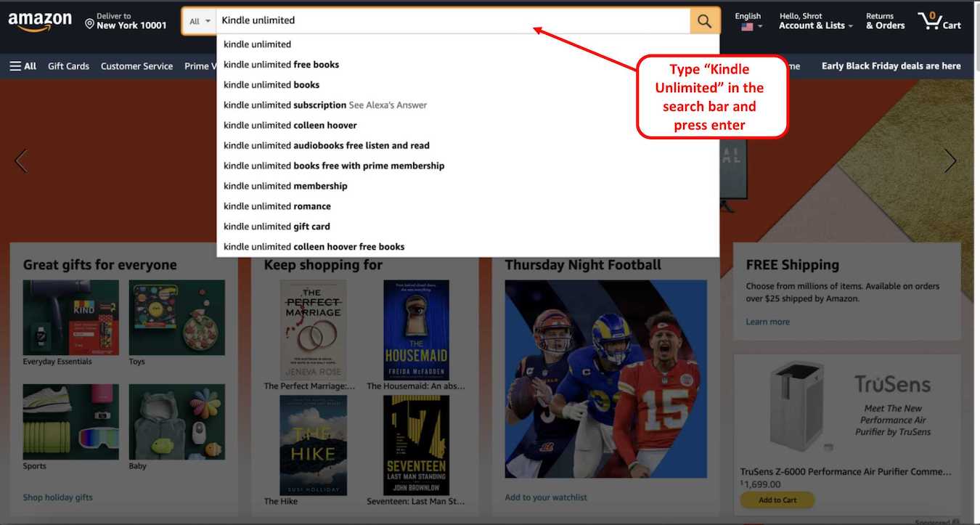Open Sports category thumbnail
The height and width of the screenshot is (525, 980).
click(x=70, y=422)
